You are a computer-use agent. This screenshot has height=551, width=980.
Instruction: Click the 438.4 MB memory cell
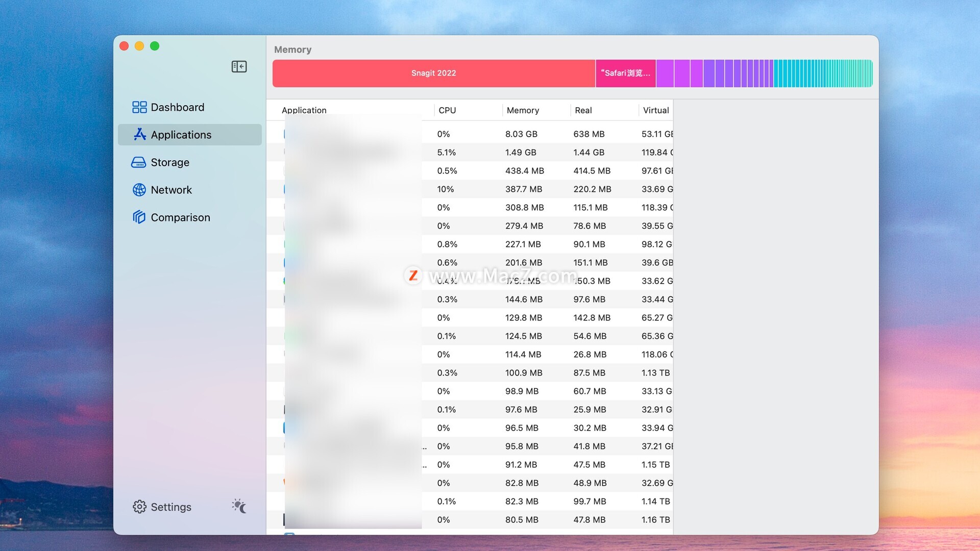point(525,171)
